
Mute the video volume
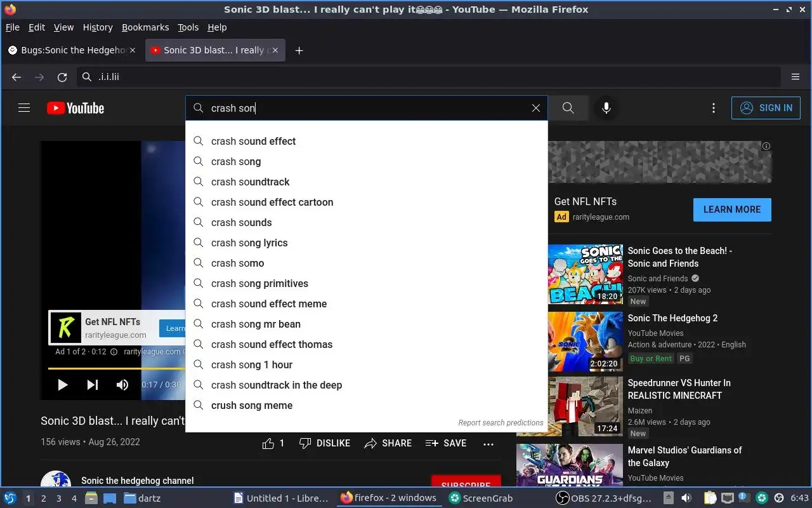(x=122, y=384)
